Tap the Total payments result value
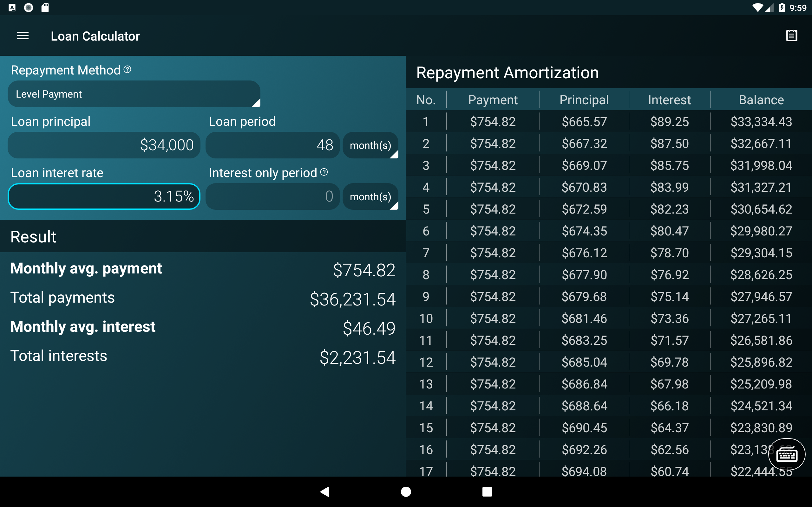 pos(352,299)
